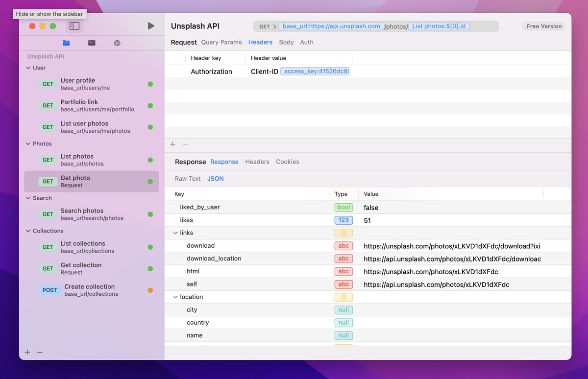
Task: Click the Unsplash API title in the sidebar
Action: [x=46, y=56]
